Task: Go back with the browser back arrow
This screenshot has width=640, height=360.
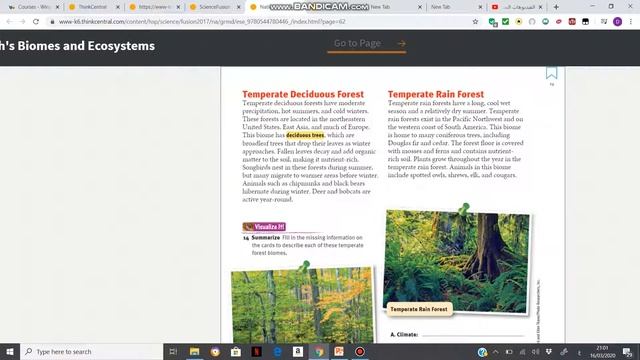Action: (9, 22)
